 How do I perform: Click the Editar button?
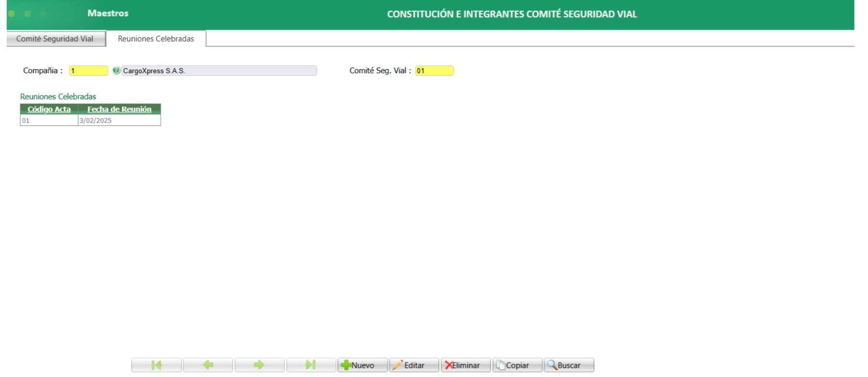click(414, 365)
